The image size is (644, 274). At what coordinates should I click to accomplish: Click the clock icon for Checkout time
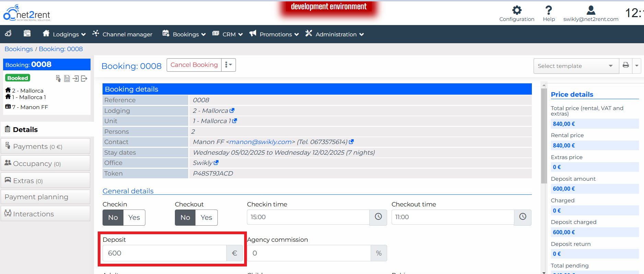click(523, 217)
